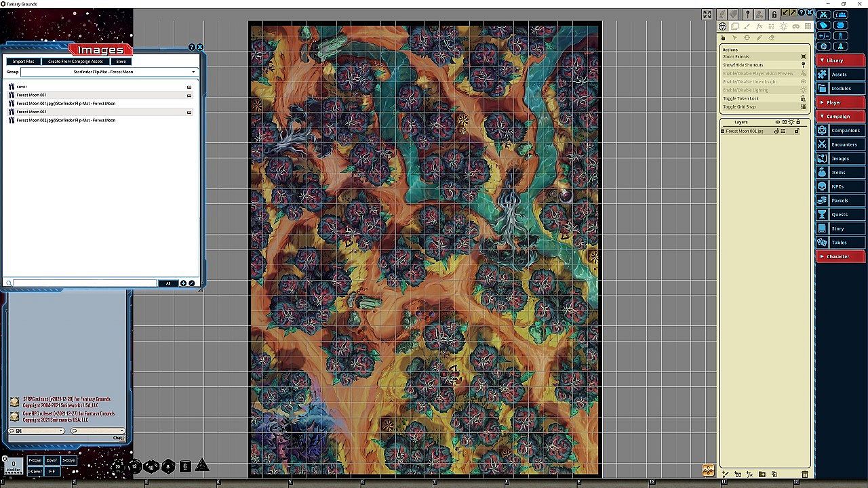Screen dimensions: 868x488
Task: Select the fx effects tool icon
Action: point(759,26)
